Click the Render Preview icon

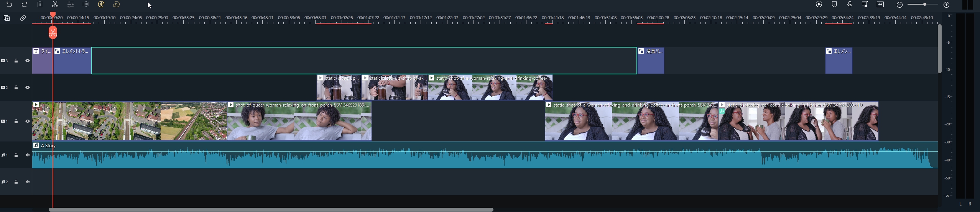pos(819,5)
